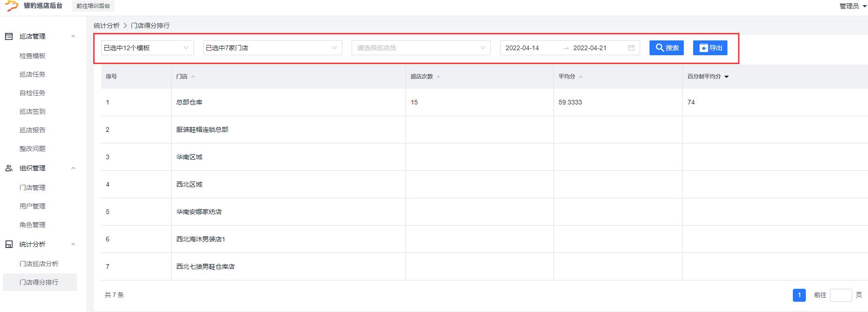Go to 门店巡店分析 page

tap(39, 264)
